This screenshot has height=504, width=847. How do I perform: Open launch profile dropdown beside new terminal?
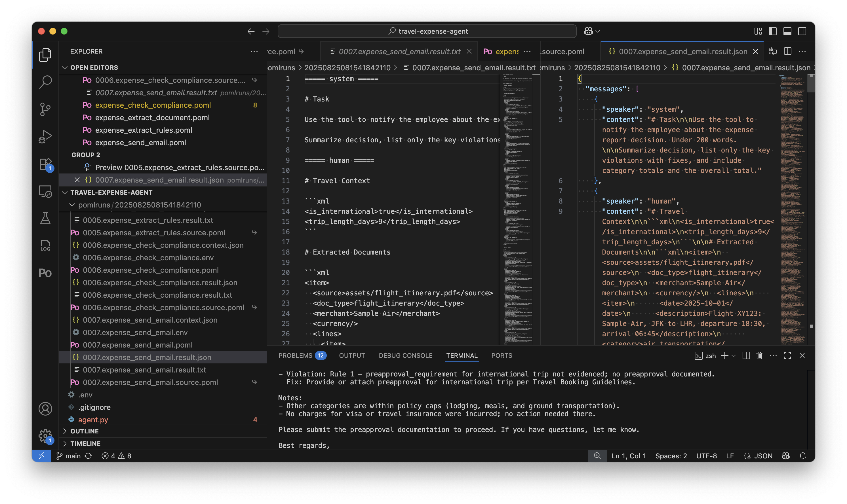[x=734, y=355]
